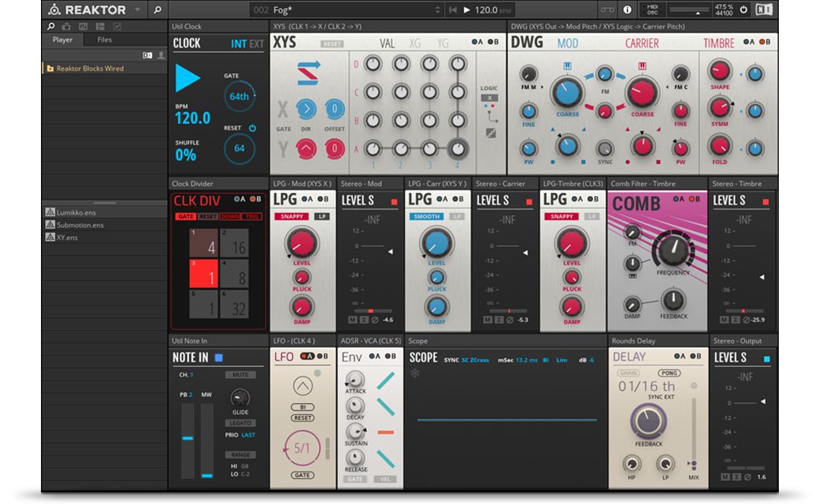Click the snapshot camera icon in the sidebar
Image resolution: width=819 pixels, height=504 pixels.
[67, 27]
